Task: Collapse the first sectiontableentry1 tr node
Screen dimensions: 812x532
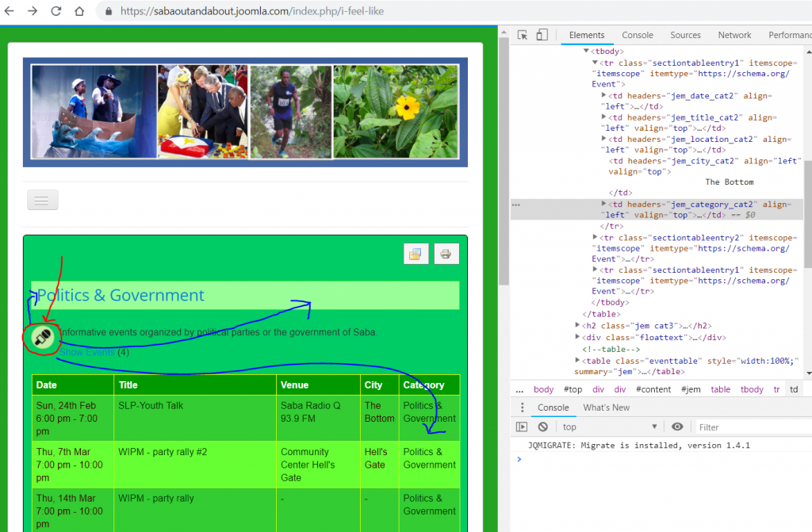Action: 595,62
